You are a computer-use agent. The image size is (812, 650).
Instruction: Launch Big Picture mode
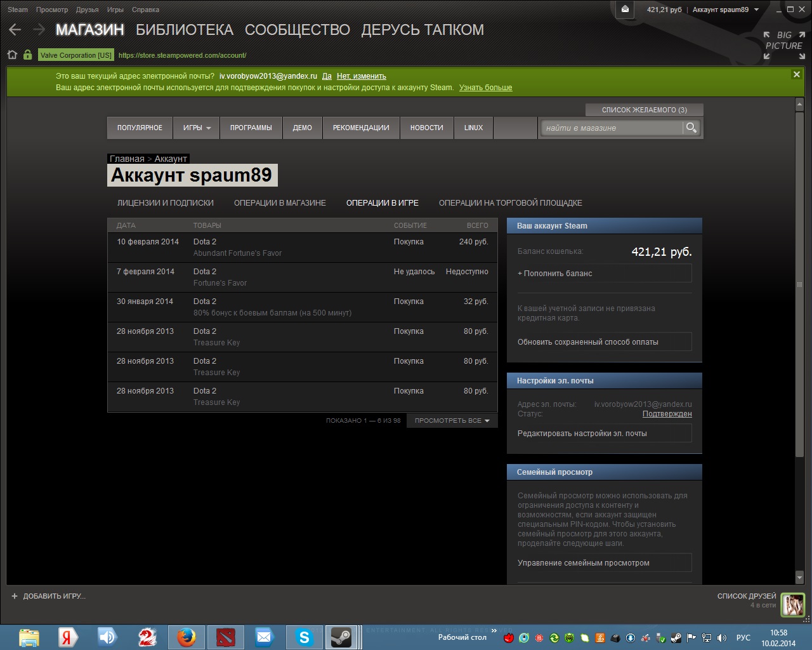click(x=784, y=45)
